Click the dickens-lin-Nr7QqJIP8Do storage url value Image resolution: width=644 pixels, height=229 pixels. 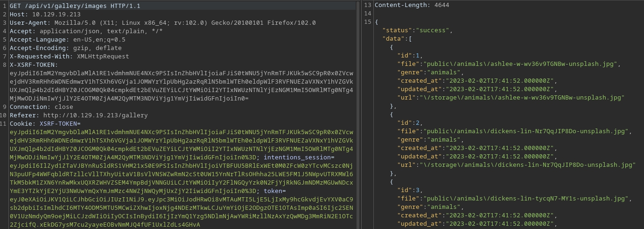(527, 165)
